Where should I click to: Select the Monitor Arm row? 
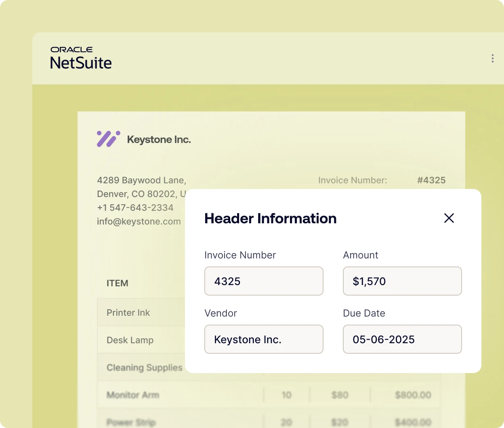[x=133, y=395]
